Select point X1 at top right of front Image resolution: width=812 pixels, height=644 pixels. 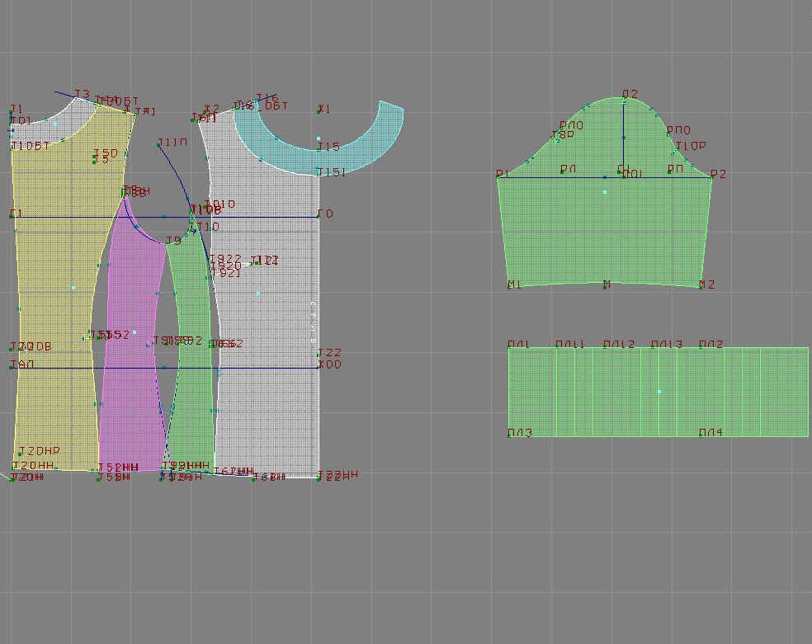[319, 110]
